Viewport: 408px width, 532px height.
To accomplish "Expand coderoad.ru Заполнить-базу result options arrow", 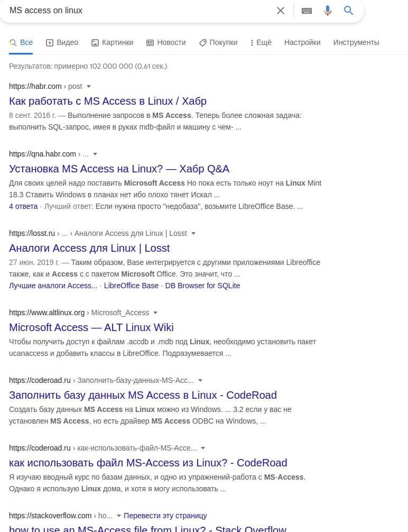I will click(200, 380).
